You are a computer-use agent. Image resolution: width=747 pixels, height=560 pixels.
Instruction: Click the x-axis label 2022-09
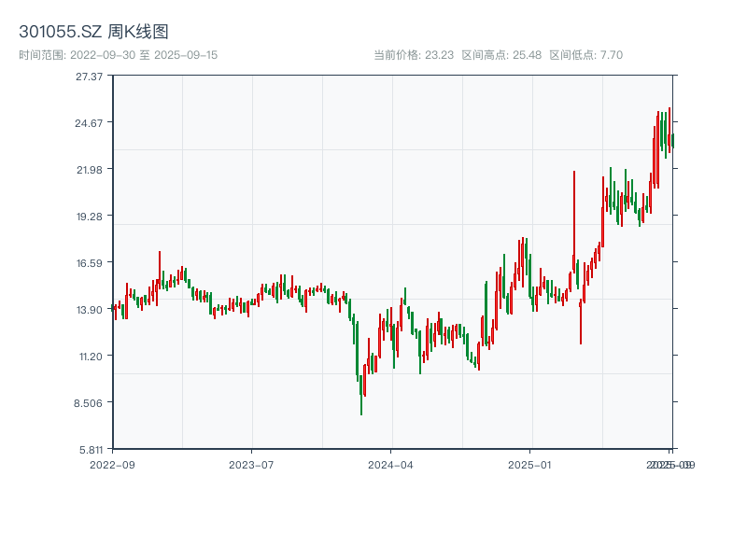click(x=112, y=465)
